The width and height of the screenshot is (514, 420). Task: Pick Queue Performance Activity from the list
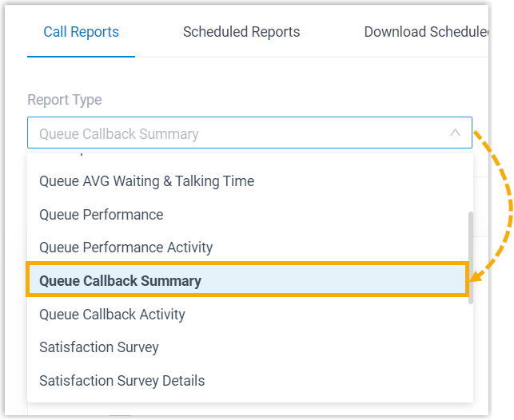[x=126, y=248]
